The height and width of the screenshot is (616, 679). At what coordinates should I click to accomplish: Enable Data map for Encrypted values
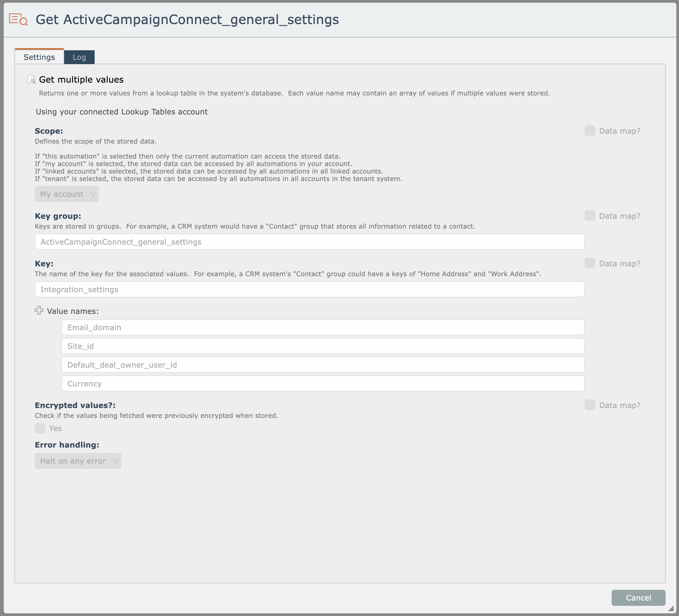pyautogui.click(x=590, y=405)
